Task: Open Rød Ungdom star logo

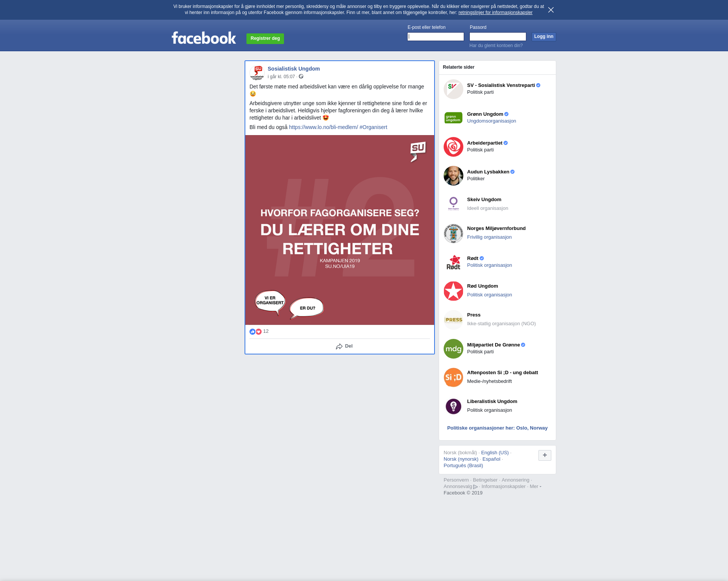Action: pyautogui.click(x=453, y=291)
